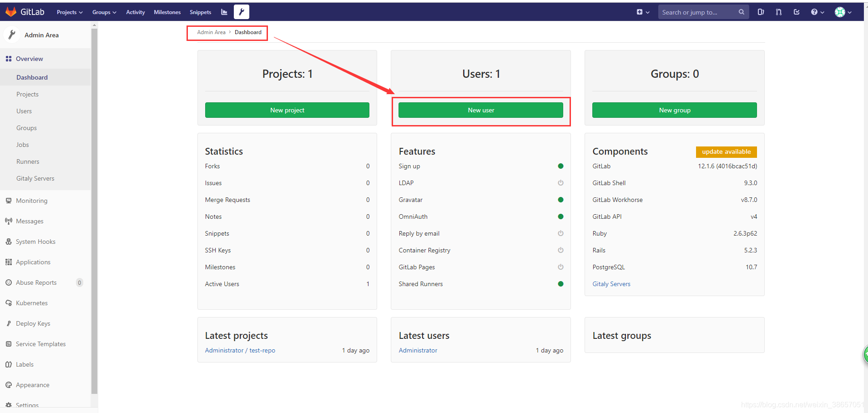Image resolution: width=868 pixels, height=413 pixels.
Task: Select Dashboard in the sidebar
Action: pos(45,77)
